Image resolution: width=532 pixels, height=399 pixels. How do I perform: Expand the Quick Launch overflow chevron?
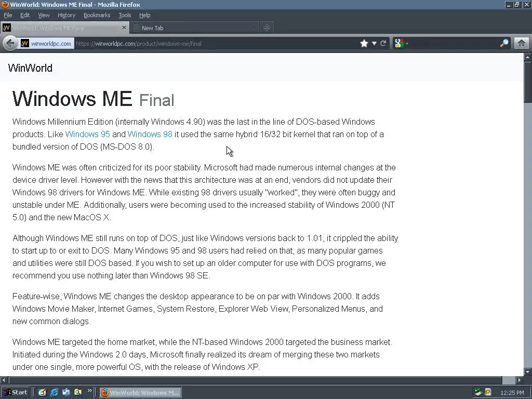pos(89,391)
